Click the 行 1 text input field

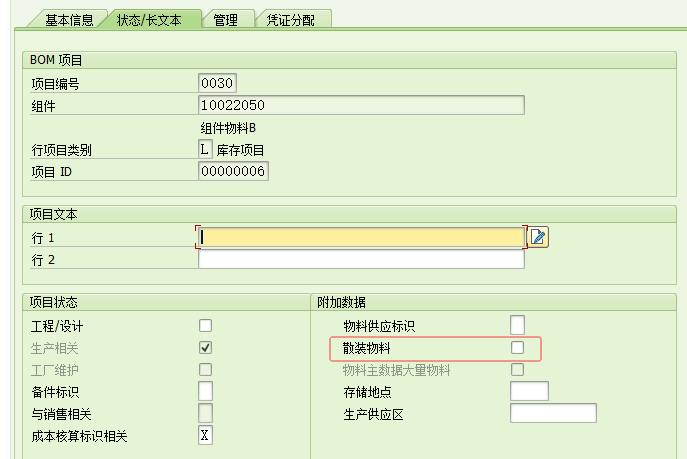[x=361, y=237]
